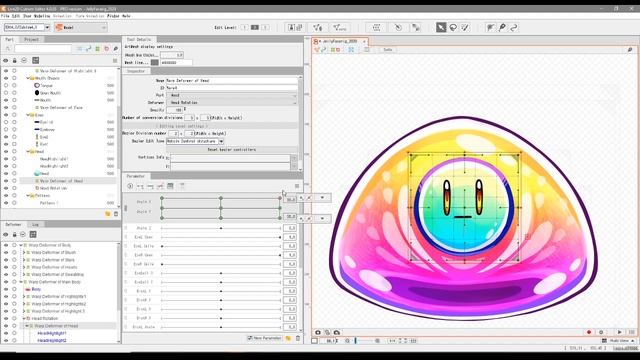Click the Create Rotation Deformer icon
The height and width of the screenshot is (360, 640).
point(398,27)
